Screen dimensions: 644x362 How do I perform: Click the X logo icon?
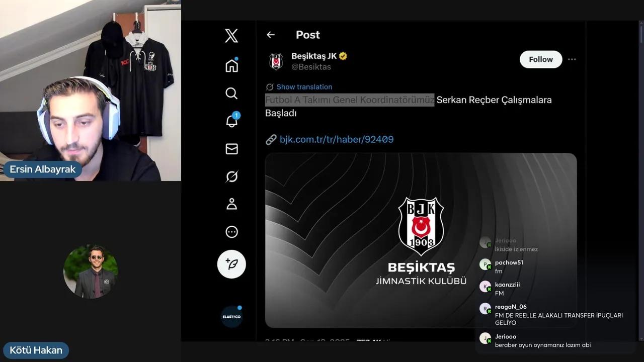(231, 36)
